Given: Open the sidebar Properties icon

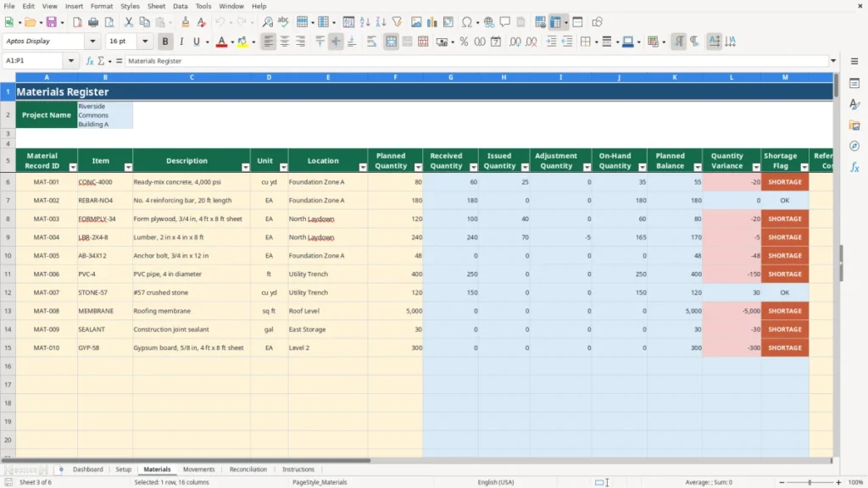Looking at the screenshot, I should [854, 84].
